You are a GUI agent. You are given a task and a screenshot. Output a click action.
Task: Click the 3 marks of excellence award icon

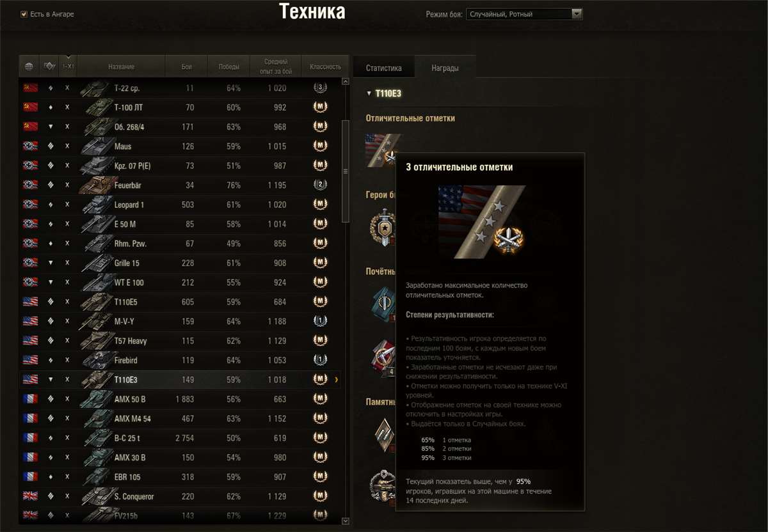(383, 150)
